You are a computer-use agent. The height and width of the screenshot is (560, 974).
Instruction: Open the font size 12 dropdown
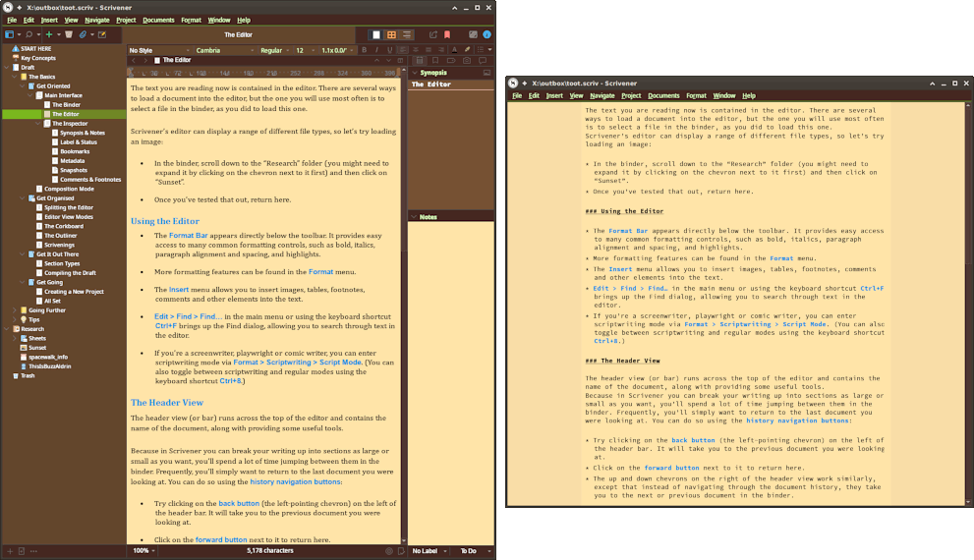pos(305,50)
